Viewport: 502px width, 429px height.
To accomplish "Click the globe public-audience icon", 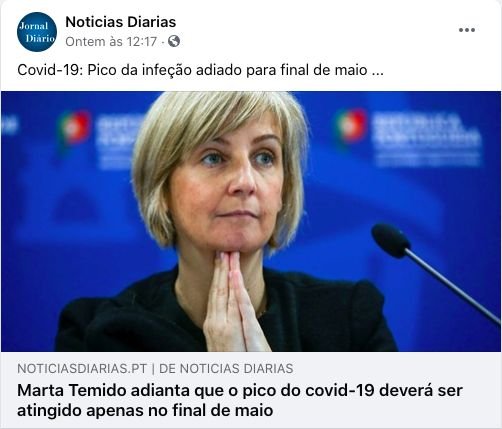I will point(174,41).
